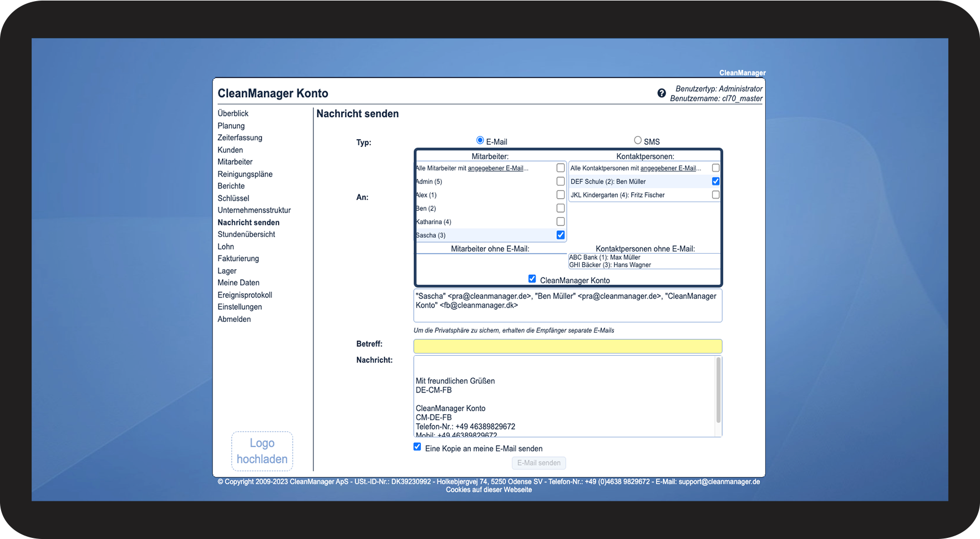
Task: Navigate to Einstellungen in sidebar
Action: pyautogui.click(x=240, y=307)
